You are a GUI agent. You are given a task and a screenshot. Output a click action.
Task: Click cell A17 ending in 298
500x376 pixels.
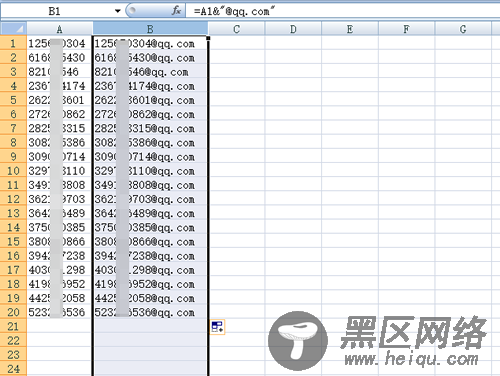click(x=59, y=270)
